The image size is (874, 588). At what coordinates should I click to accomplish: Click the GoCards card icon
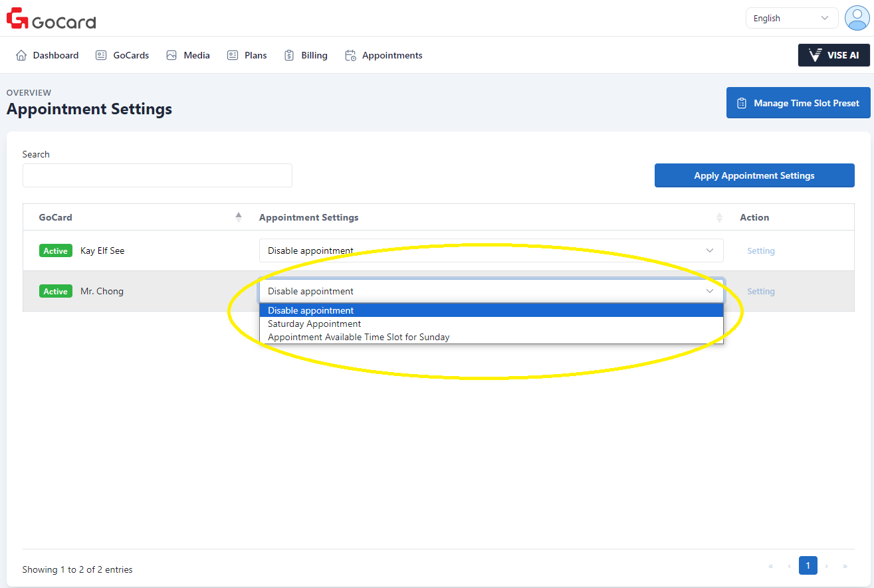point(101,56)
